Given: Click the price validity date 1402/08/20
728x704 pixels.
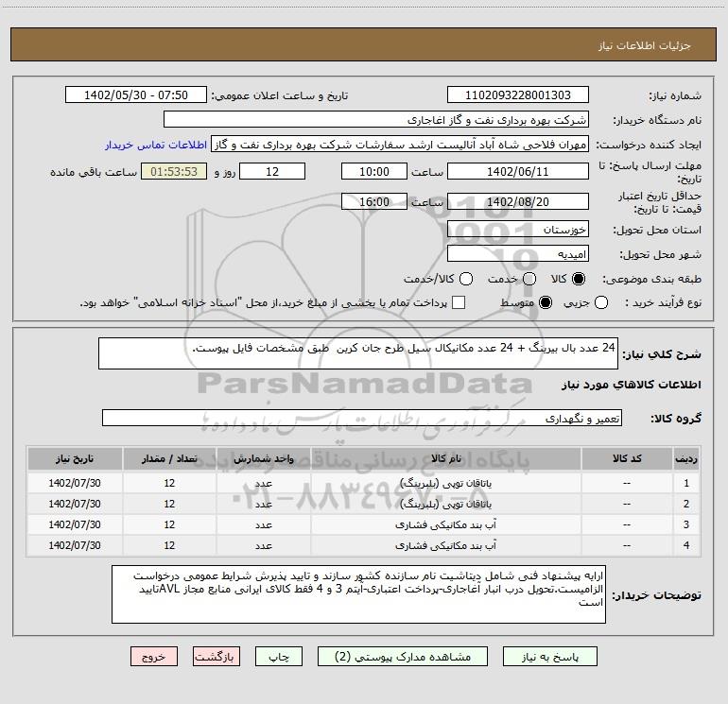Looking at the screenshot, I should pos(518,201).
